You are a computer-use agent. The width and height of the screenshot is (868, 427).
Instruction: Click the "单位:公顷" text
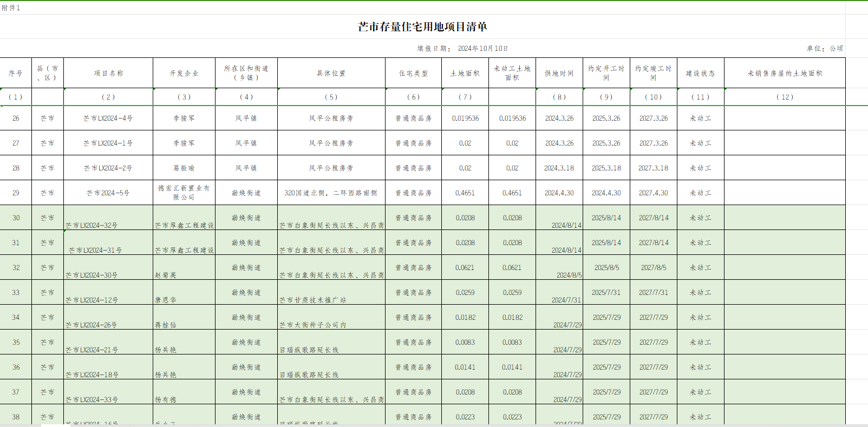[x=825, y=48]
